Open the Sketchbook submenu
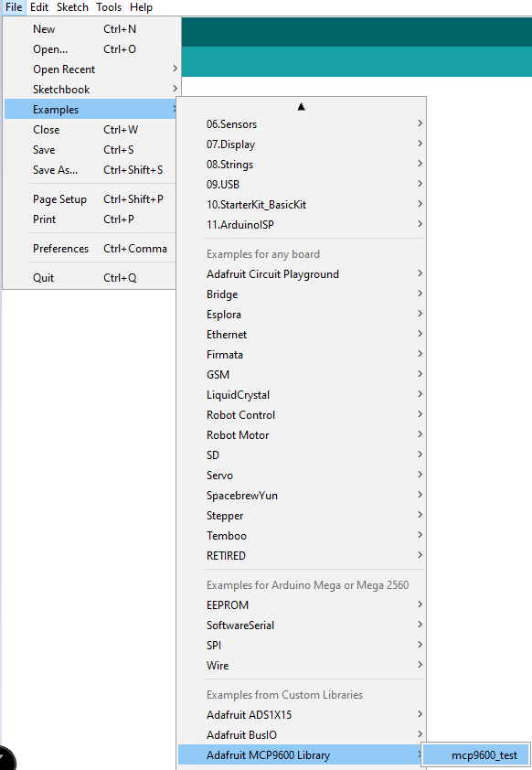532x770 pixels. pos(91,90)
